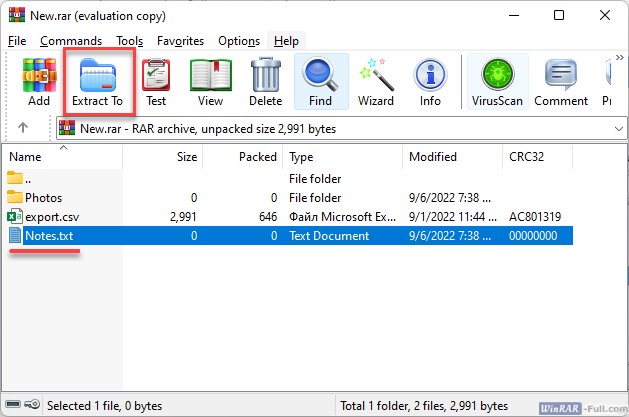The image size is (629, 417).
Task: Select the Photos folder
Action: [43, 197]
